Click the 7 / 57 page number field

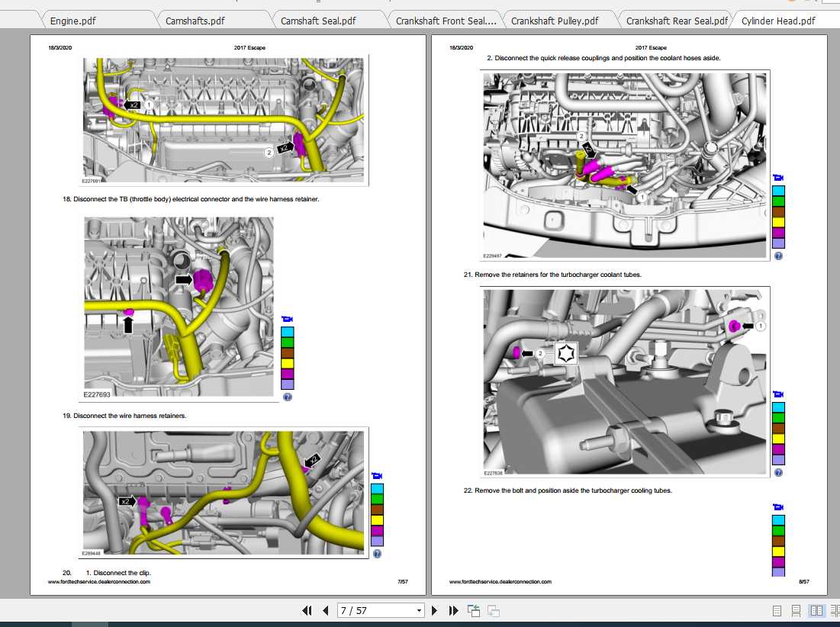[376, 610]
